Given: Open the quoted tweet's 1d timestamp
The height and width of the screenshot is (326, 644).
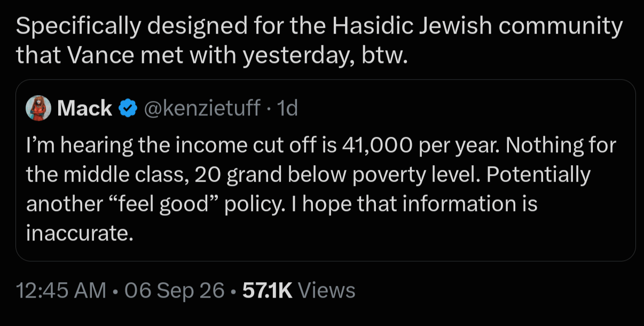Looking at the screenshot, I should tap(288, 108).
